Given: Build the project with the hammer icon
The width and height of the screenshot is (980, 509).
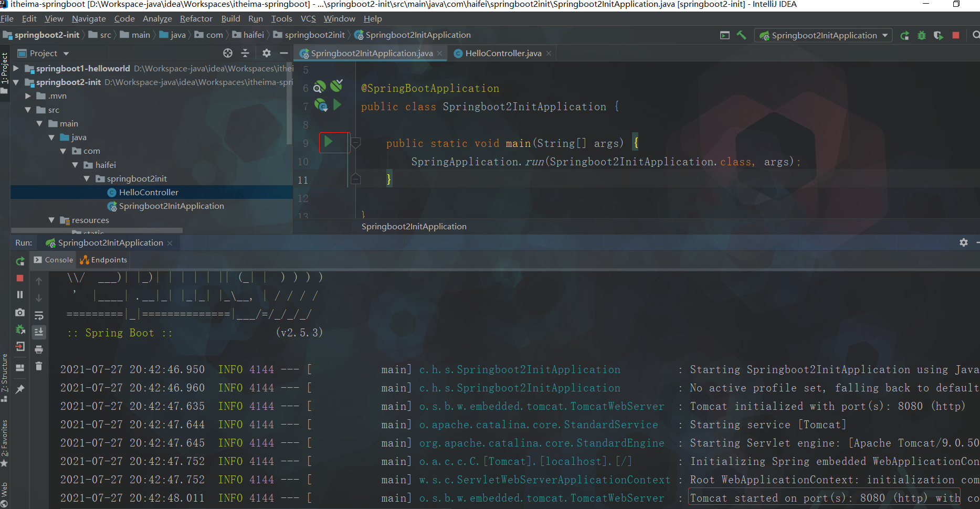Looking at the screenshot, I should click(741, 35).
